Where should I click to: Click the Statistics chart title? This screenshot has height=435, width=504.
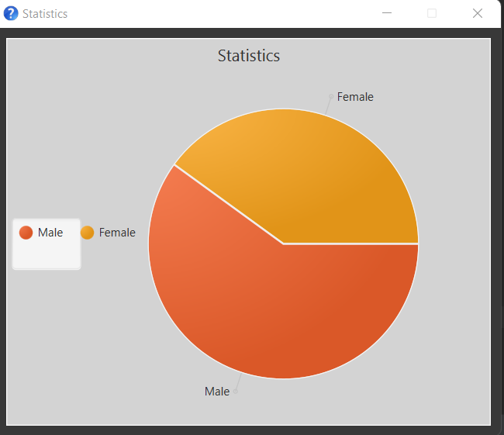[x=249, y=56]
